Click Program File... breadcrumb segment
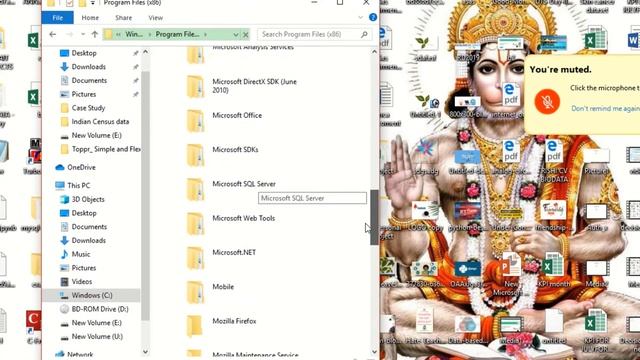The height and width of the screenshot is (360, 640). (177, 34)
